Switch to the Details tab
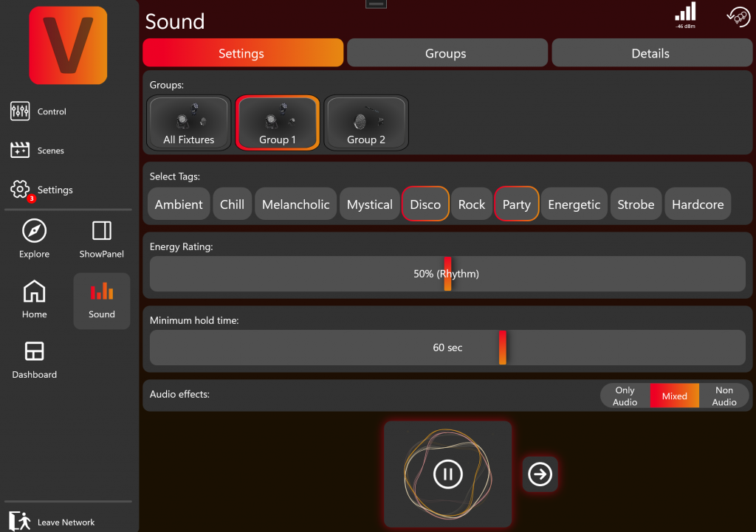 (x=650, y=53)
